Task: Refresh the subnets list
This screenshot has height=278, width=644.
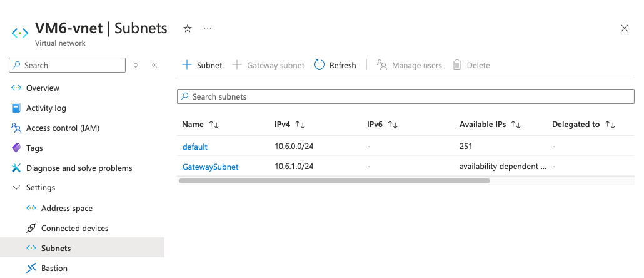Action: point(335,65)
